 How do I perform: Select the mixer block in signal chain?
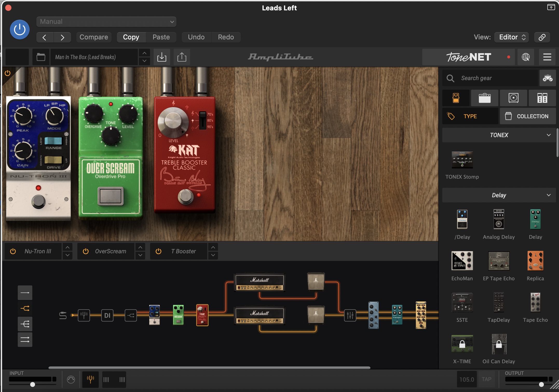(x=350, y=315)
